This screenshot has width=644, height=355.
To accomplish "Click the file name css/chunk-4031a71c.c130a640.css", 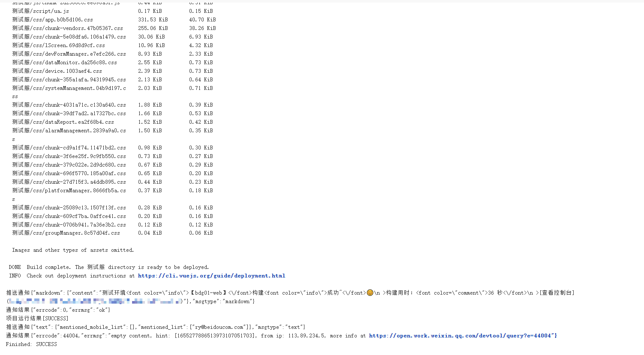I will coord(69,105).
